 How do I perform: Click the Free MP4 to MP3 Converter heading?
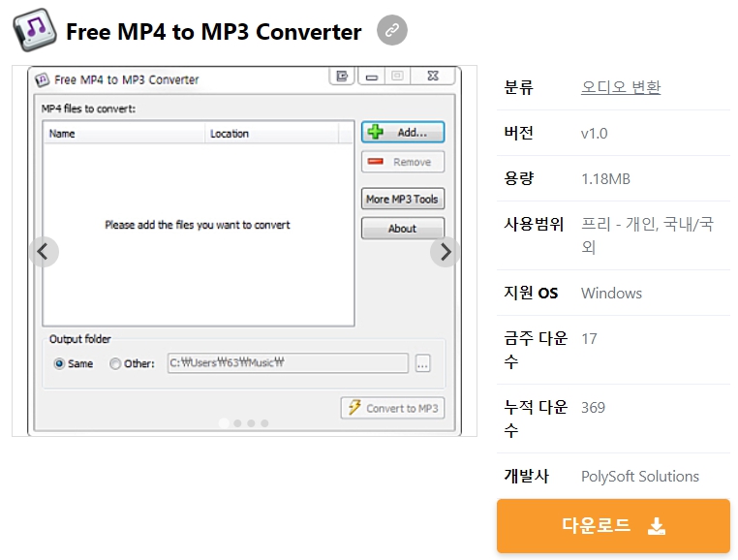coord(214,32)
